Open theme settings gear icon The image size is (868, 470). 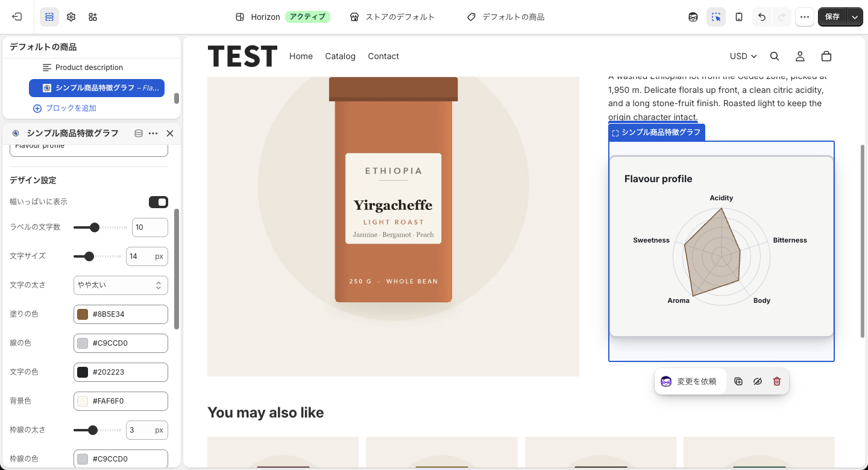pos(71,17)
